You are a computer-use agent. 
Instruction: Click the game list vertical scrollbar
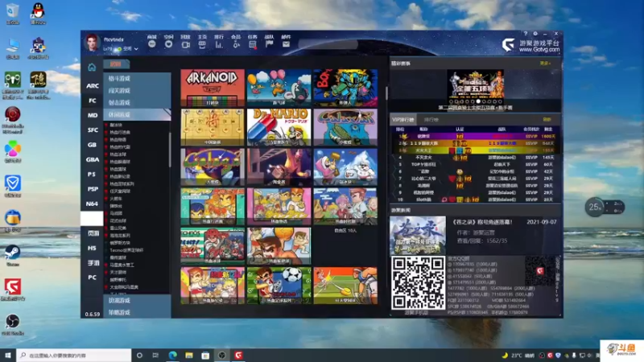point(170,150)
